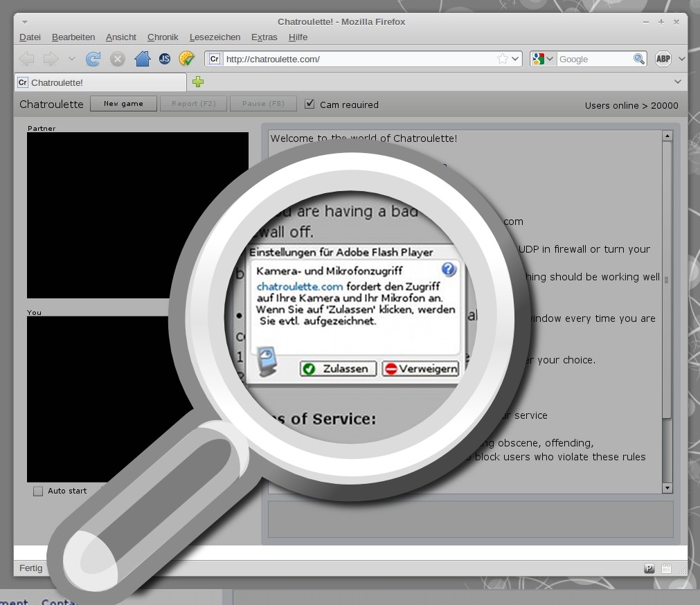Toggle the Cam required checkbox

click(309, 104)
